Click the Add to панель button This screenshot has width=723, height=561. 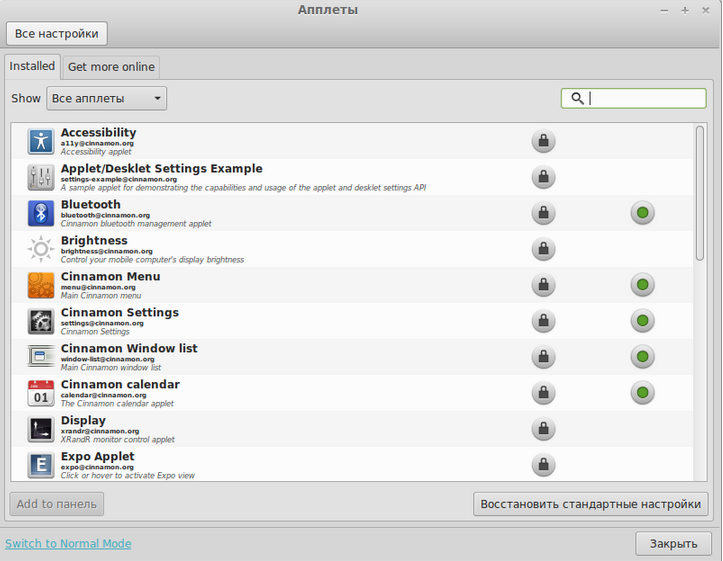57,504
